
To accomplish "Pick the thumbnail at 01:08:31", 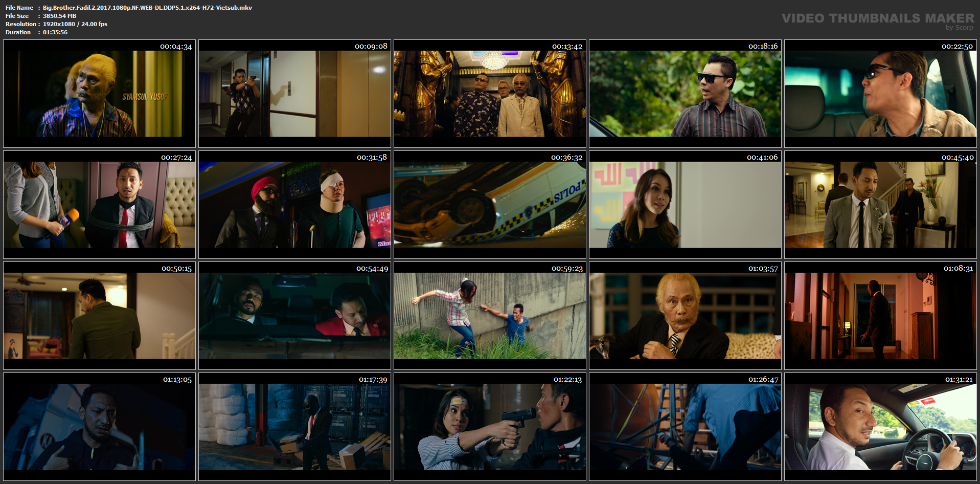I will point(880,316).
